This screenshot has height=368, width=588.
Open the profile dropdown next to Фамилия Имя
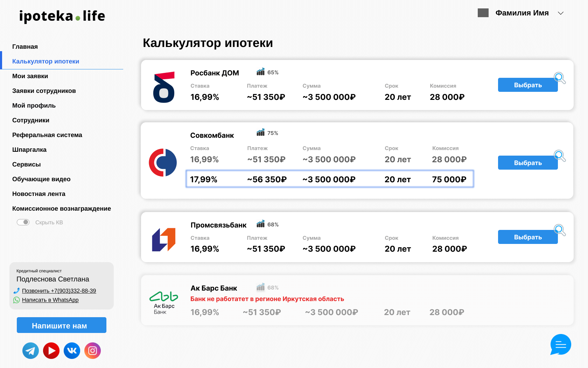561,13
